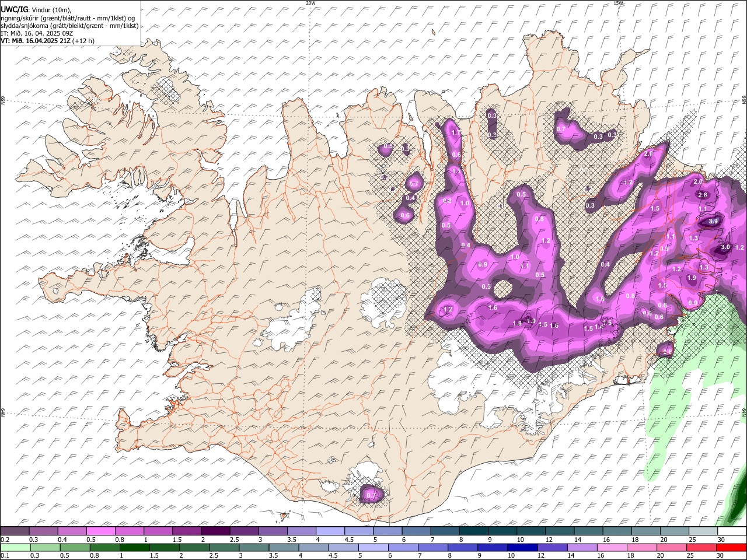Select the violet swatch labeled 12 in the green scale
Viewport: 747px width, 560px height.
pos(553,548)
